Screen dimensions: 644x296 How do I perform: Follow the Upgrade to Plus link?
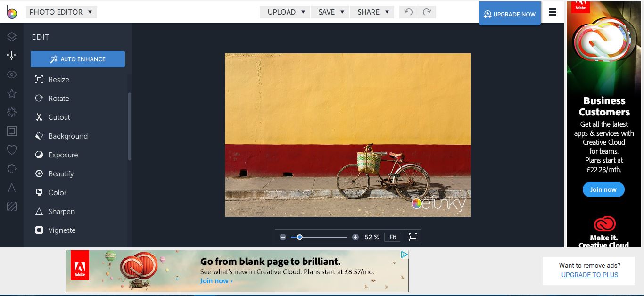pyautogui.click(x=589, y=275)
